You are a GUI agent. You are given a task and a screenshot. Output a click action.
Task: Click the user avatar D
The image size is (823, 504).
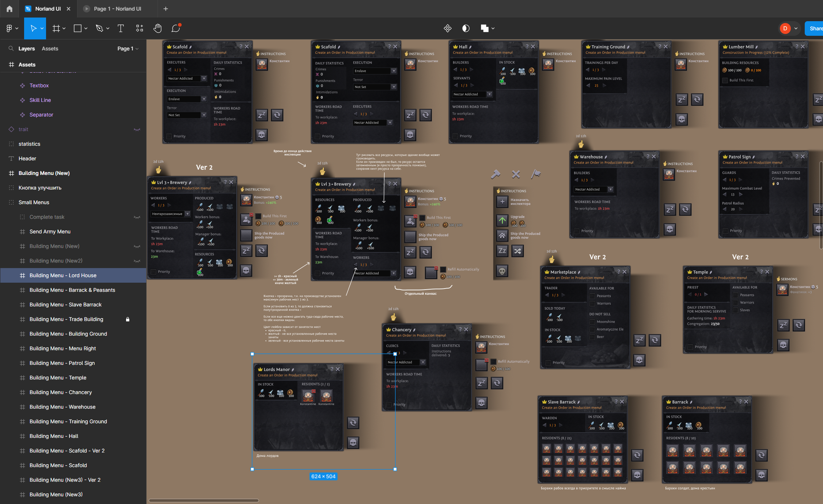tap(785, 28)
